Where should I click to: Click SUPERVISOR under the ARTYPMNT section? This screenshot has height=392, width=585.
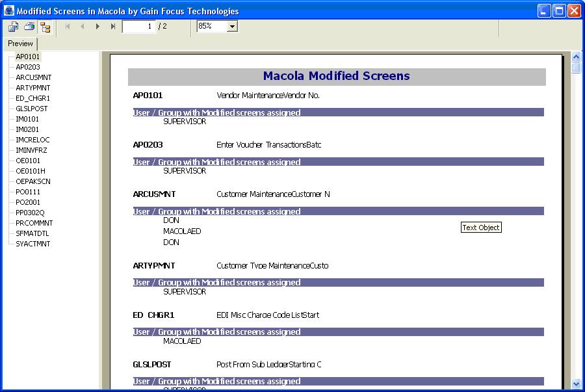pyautogui.click(x=185, y=292)
